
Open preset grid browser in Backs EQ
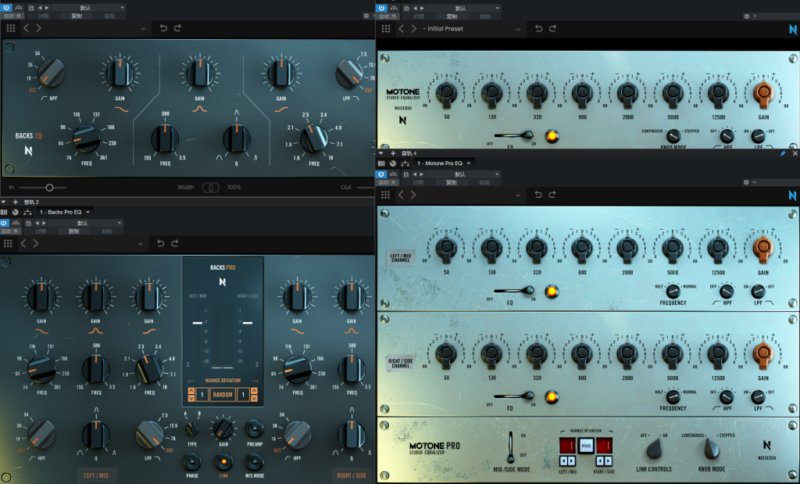point(10,28)
